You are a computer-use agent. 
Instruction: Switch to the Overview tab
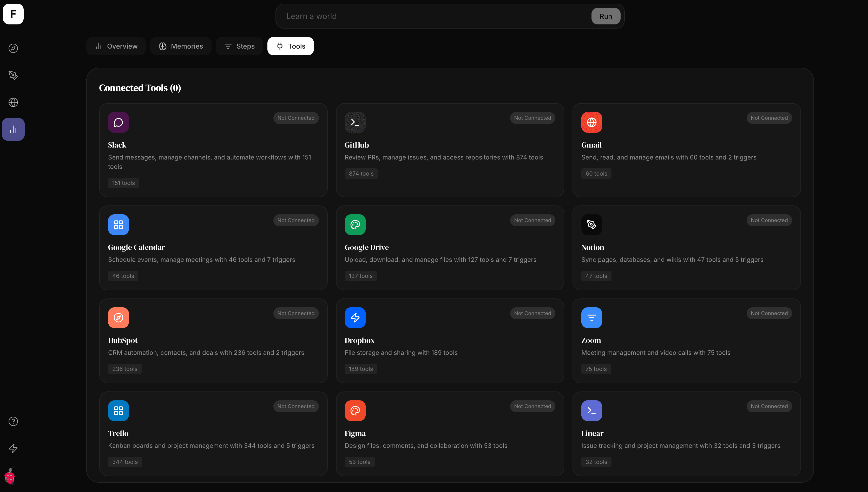pos(116,46)
